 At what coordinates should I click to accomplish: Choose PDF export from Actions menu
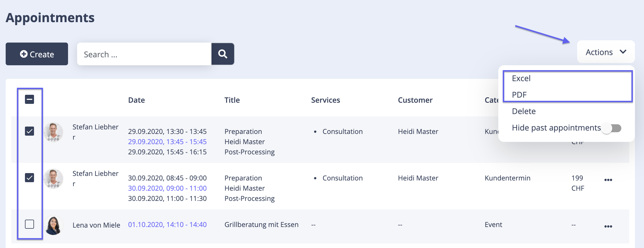click(x=519, y=95)
